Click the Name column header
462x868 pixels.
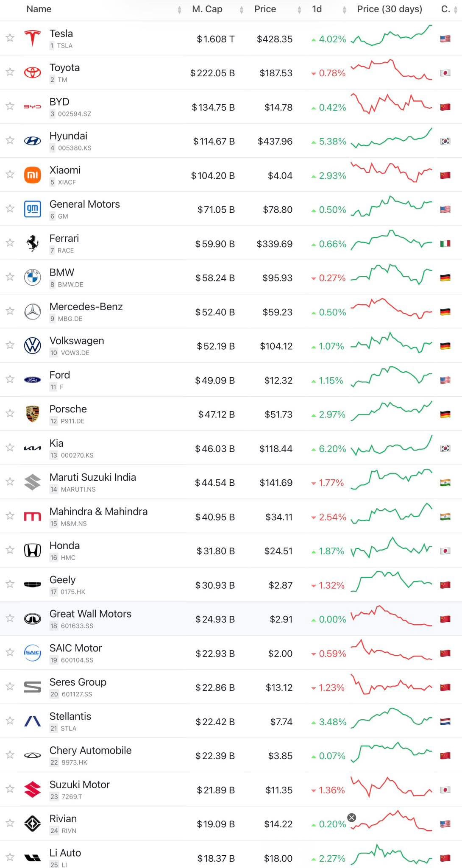pos(39,9)
